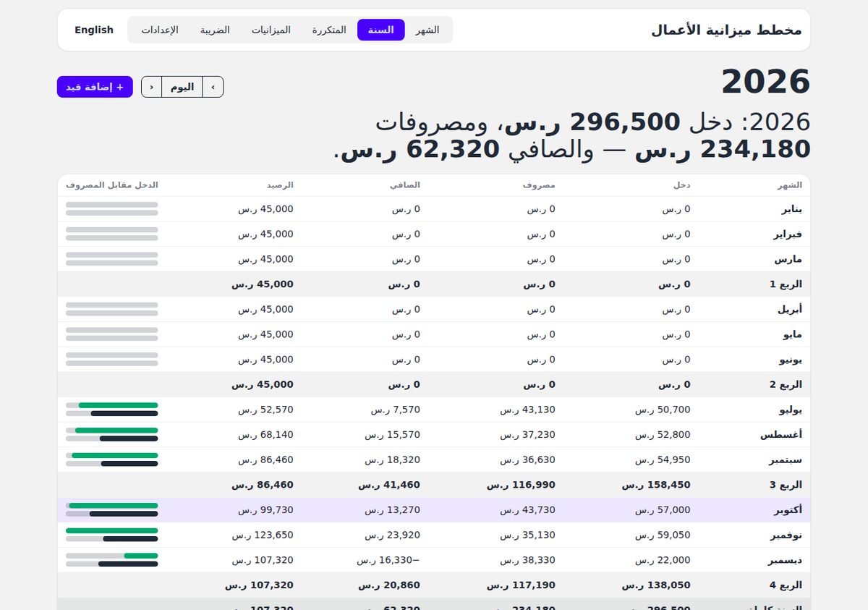This screenshot has width=868, height=610.
Task: Select the أغسطس month row label
Action: pyautogui.click(x=781, y=435)
